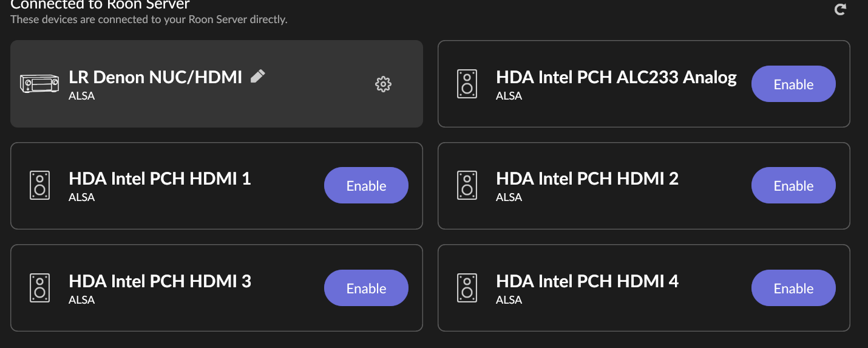Viewport: 868px width, 348px height.
Task: Click the HDA Intel PCH ALC233 Analog label
Action: click(616, 77)
